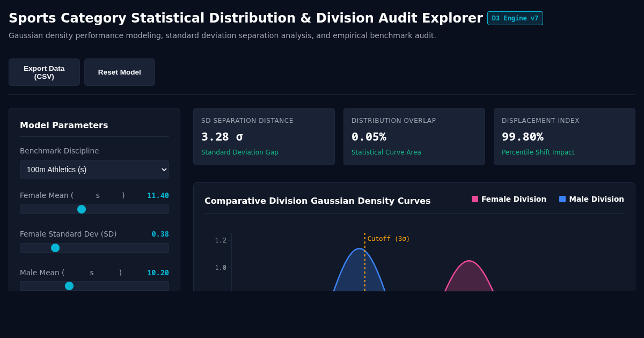The width and height of the screenshot is (644, 338).
Task: Click the Female Standard Dev slider handle
Action: pos(55,248)
